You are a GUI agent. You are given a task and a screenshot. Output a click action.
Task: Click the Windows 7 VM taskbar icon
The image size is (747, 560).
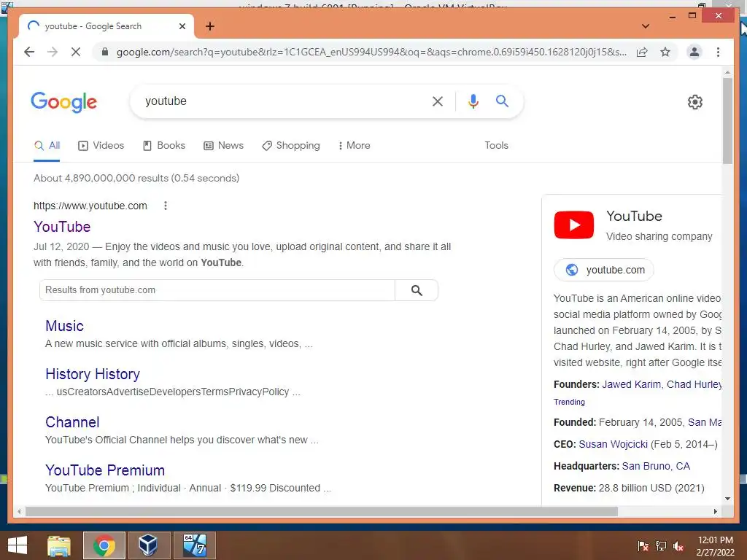coord(194,545)
